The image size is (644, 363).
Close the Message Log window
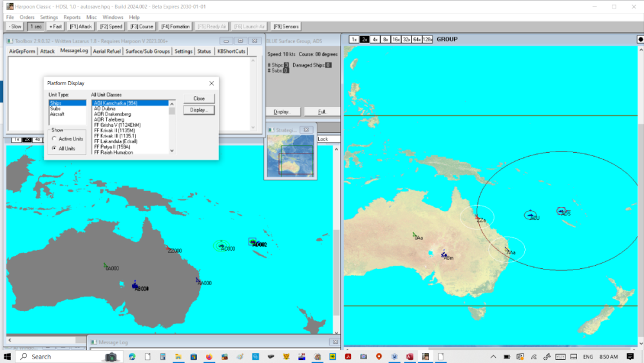tap(335, 342)
